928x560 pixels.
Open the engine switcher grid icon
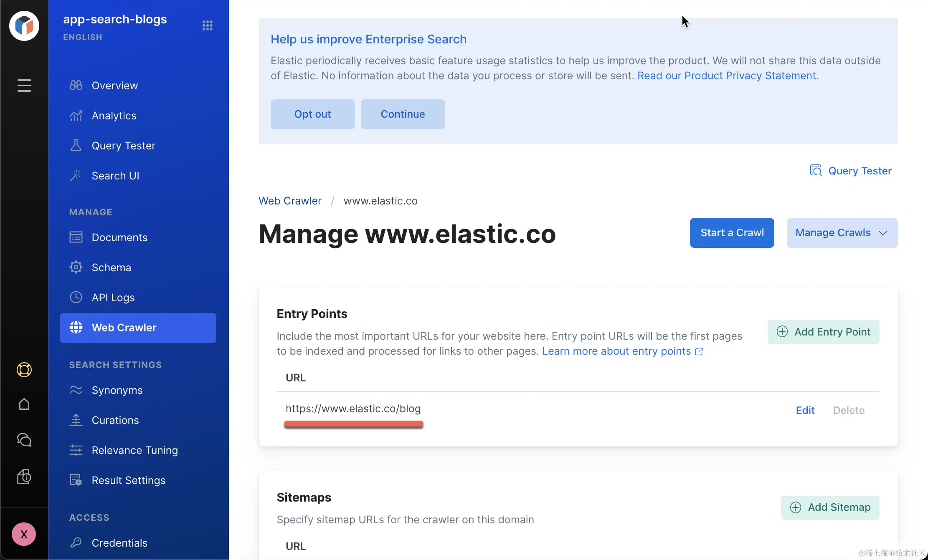(x=208, y=26)
